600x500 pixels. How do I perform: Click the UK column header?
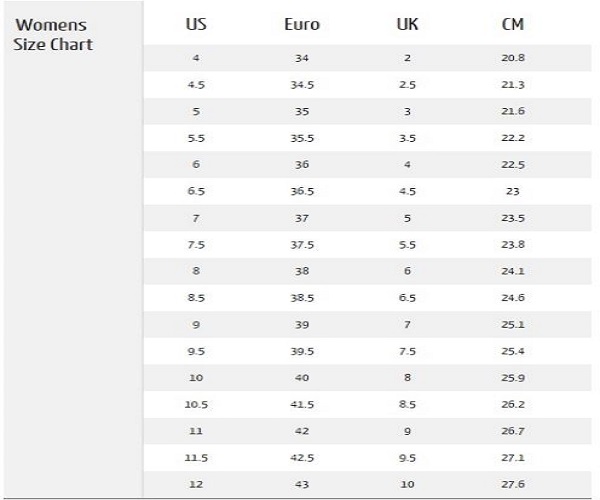[x=407, y=24]
